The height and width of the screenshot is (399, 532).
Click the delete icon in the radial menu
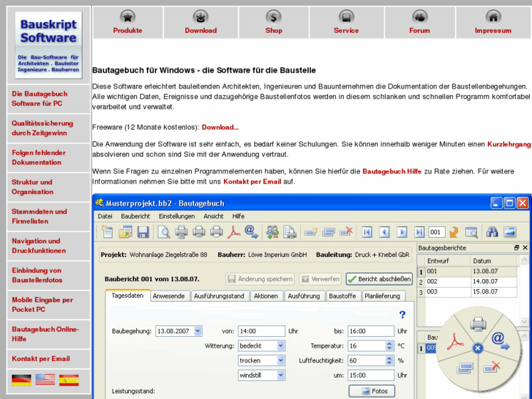coord(492,367)
